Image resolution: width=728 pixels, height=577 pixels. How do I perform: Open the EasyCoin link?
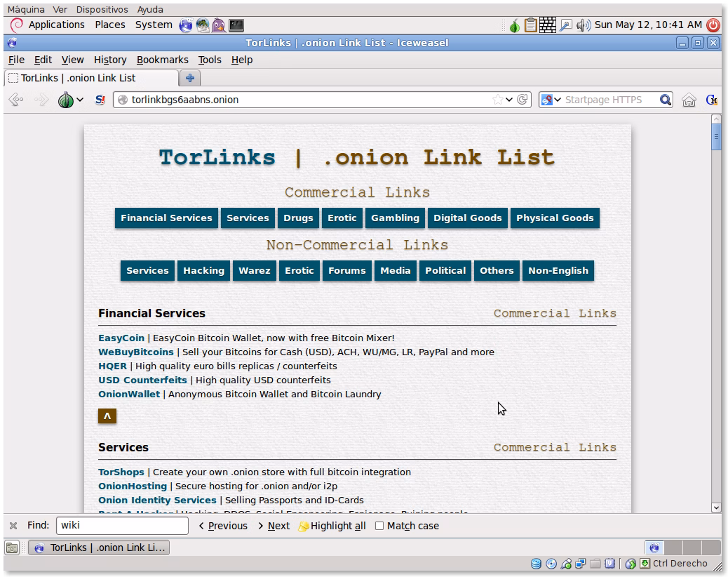[121, 338]
